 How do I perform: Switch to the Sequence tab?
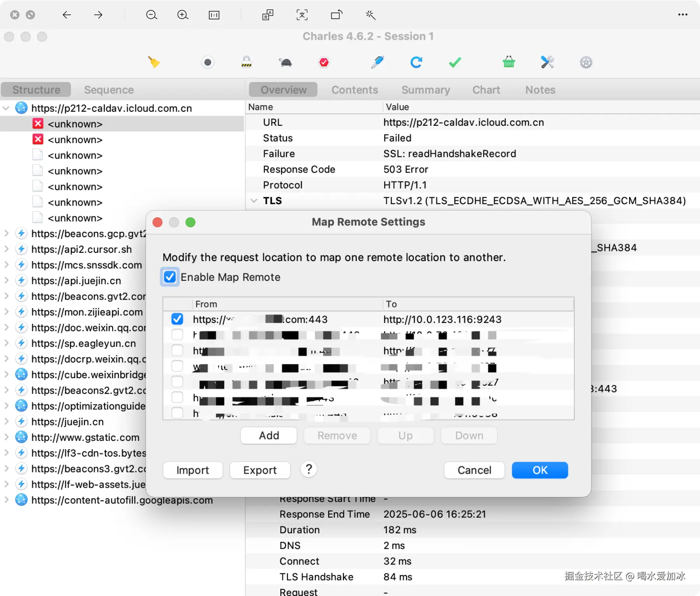coord(109,90)
